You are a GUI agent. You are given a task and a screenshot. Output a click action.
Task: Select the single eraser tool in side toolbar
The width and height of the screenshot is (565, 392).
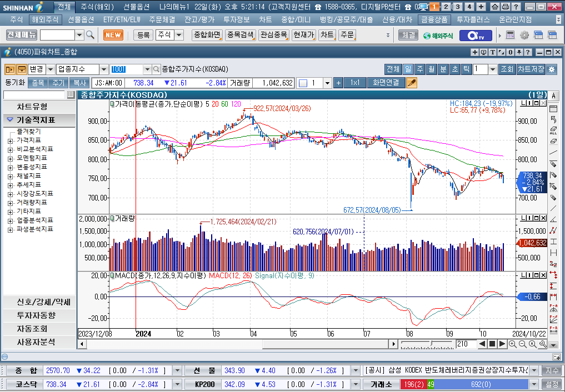[x=553, y=142]
